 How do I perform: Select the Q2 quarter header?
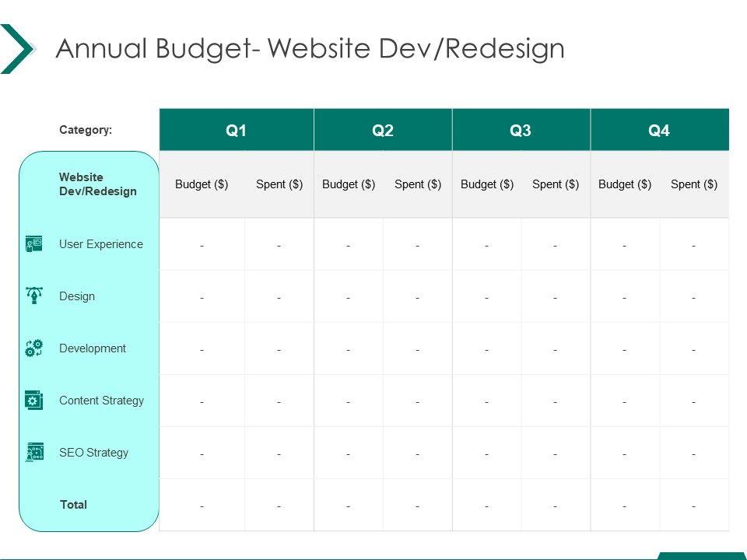point(383,131)
